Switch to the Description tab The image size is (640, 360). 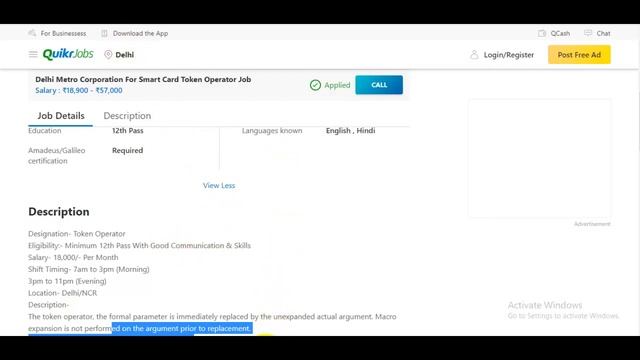coord(127,116)
